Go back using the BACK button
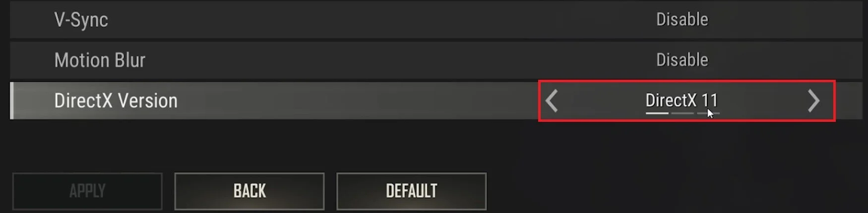The width and height of the screenshot is (868, 213). click(249, 191)
